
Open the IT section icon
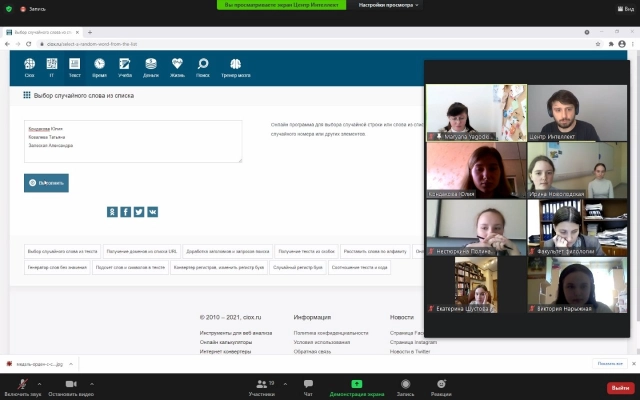click(x=52, y=67)
